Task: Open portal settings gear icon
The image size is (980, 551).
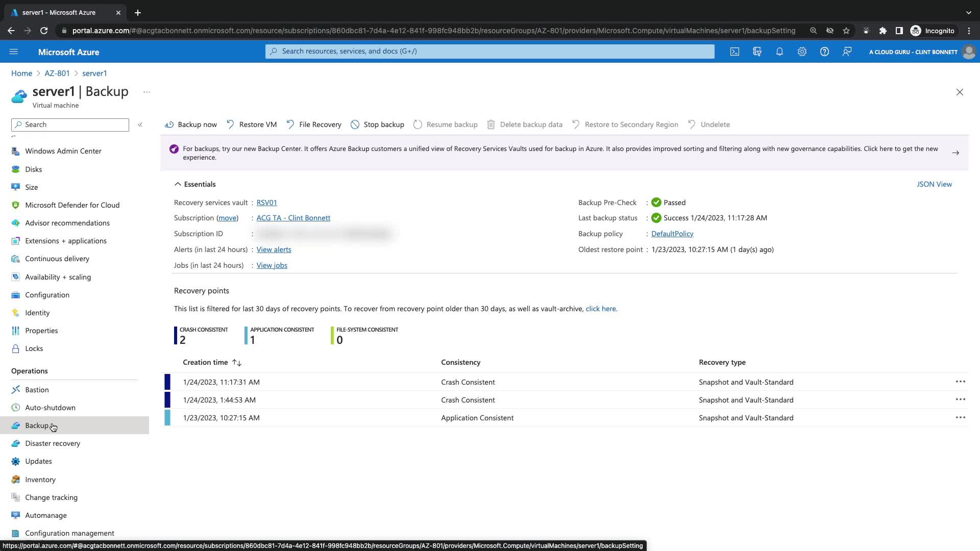Action: pos(802,52)
